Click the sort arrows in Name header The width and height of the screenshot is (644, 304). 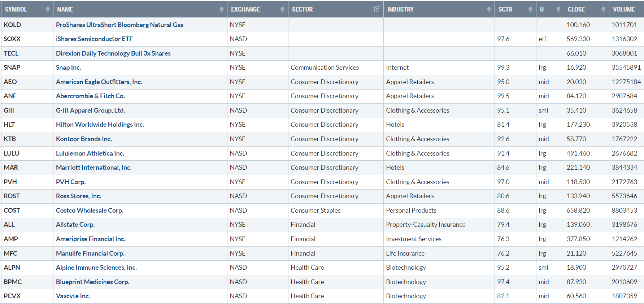click(x=221, y=9)
